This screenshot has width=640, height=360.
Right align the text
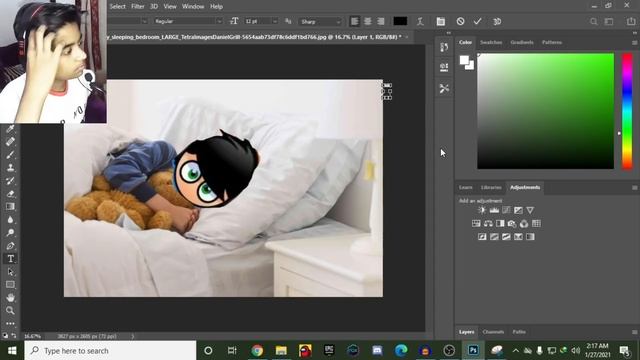381,21
